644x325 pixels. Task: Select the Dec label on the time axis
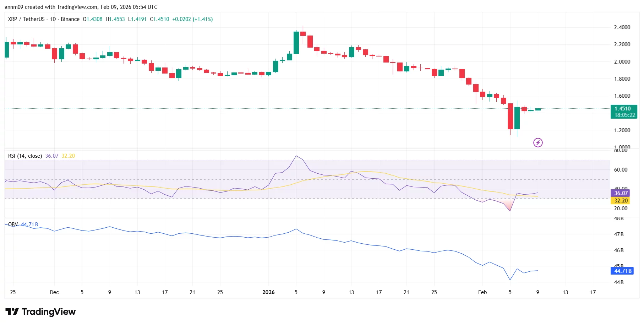pos(54,292)
